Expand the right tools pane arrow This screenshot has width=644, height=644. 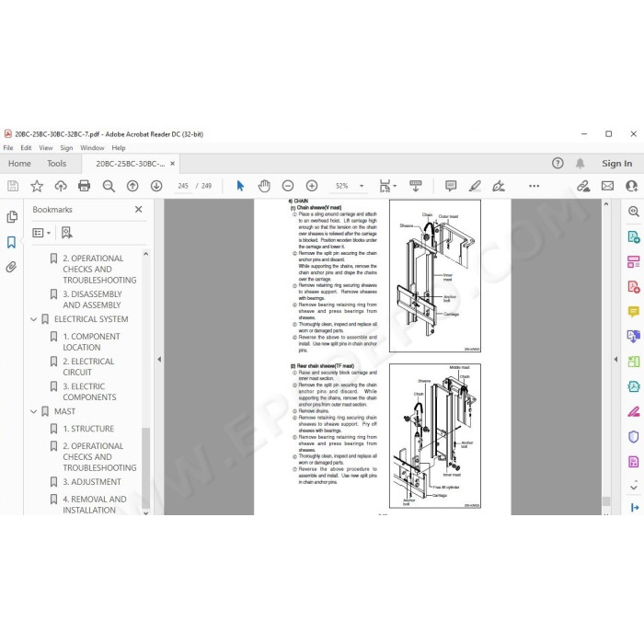(615, 359)
